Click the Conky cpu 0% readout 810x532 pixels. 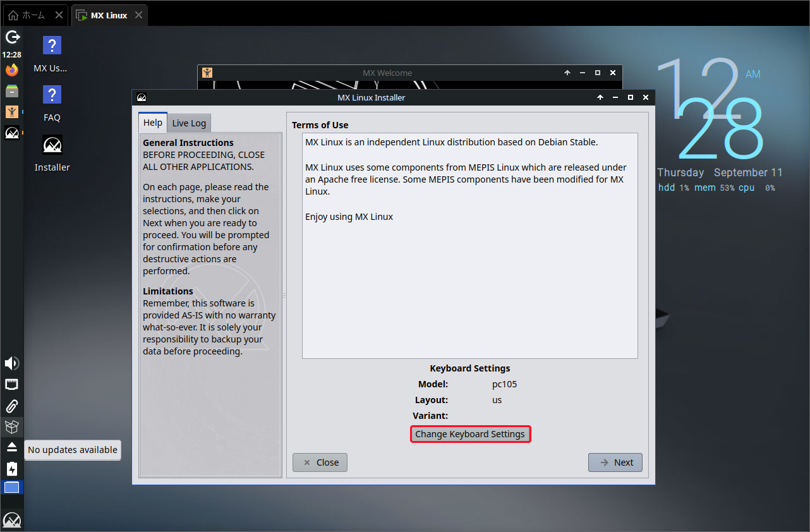pyautogui.click(x=757, y=188)
